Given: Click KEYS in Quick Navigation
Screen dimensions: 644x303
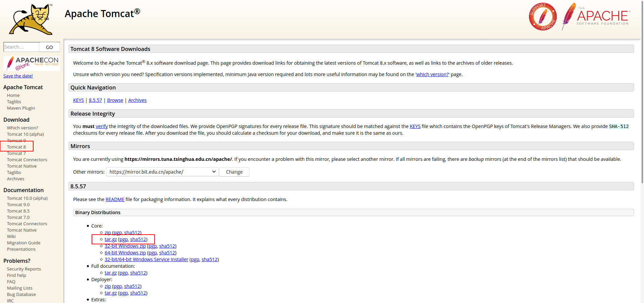Looking at the screenshot, I should pyautogui.click(x=78, y=100).
